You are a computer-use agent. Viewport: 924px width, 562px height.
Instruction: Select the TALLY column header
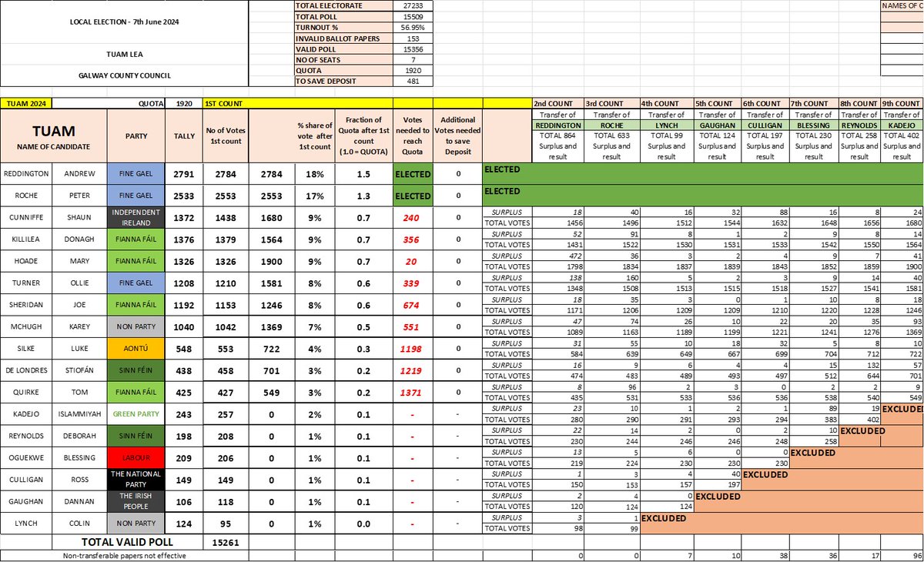coord(183,135)
